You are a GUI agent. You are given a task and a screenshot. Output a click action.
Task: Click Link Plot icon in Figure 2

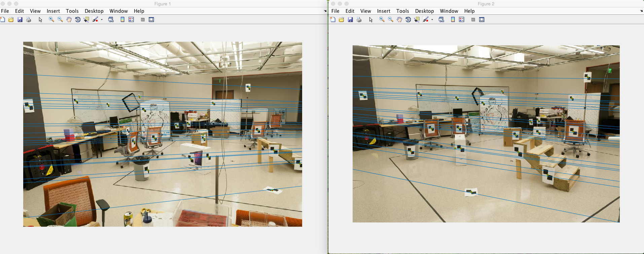(441, 19)
